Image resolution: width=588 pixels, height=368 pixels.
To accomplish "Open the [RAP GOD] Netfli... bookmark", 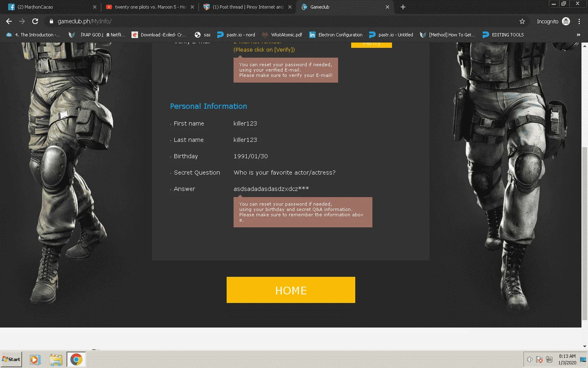I will [97, 35].
